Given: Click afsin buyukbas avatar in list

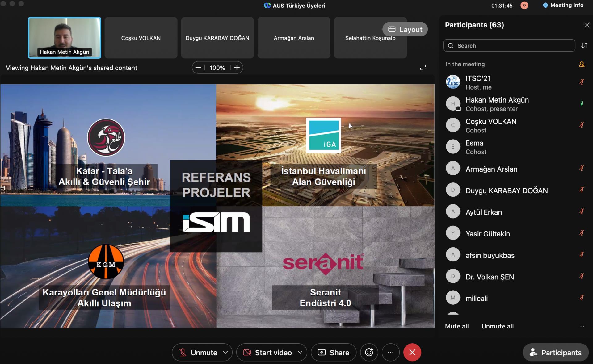Looking at the screenshot, I should [x=453, y=255].
